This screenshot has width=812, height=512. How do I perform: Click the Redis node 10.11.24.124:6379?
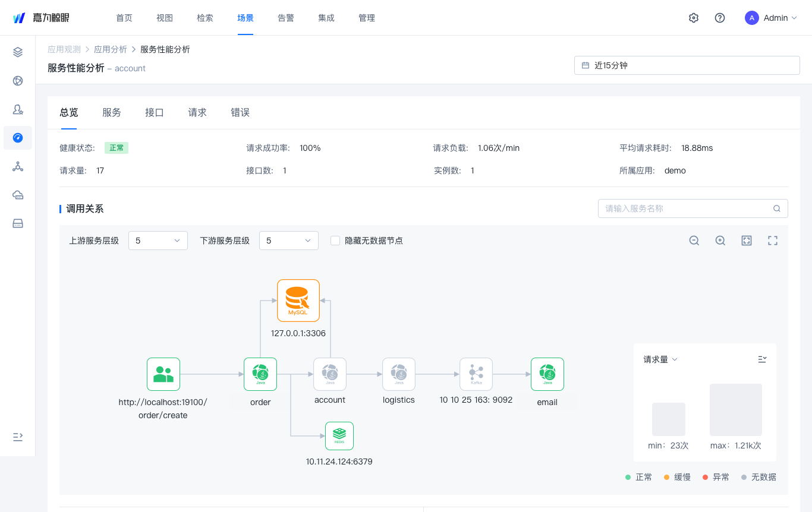point(339,435)
